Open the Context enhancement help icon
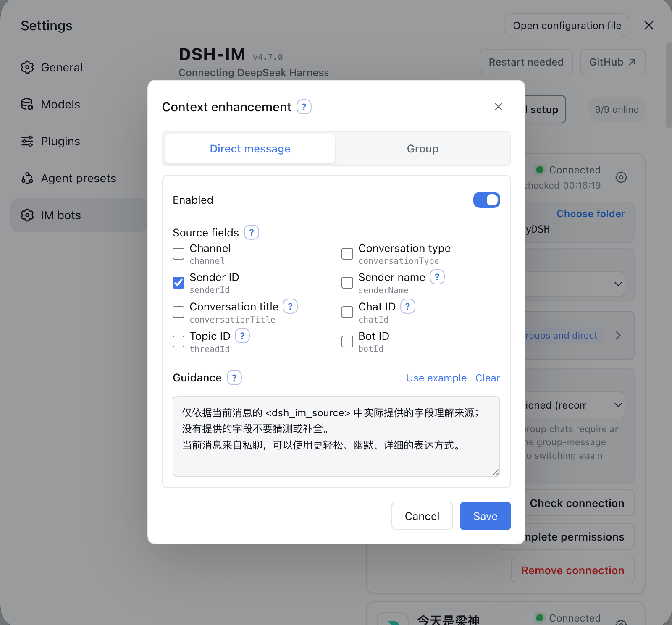The width and height of the screenshot is (672, 625). point(304,107)
